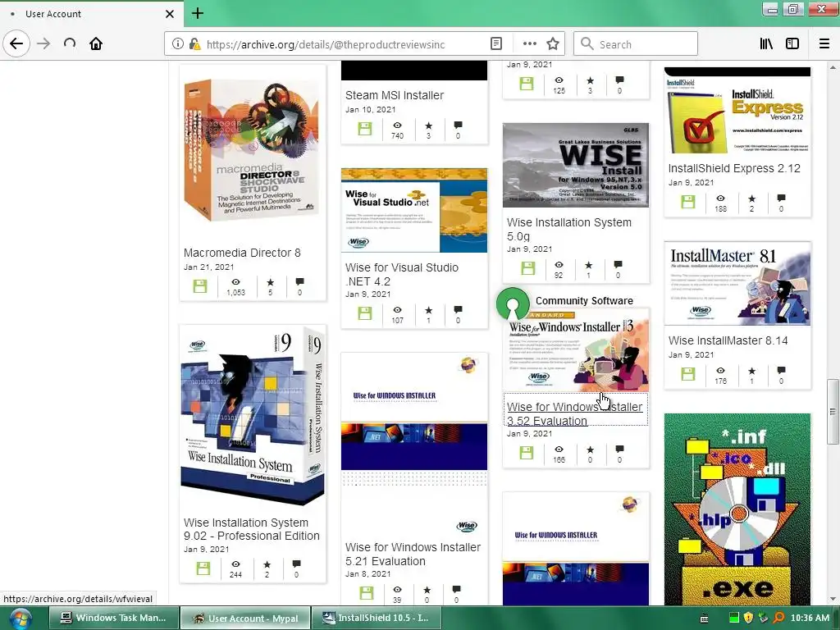Click the Wise for Visual Studio .net thumbnail
The height and width of the screenshot is (630, 840).
[x=414, y=210]
